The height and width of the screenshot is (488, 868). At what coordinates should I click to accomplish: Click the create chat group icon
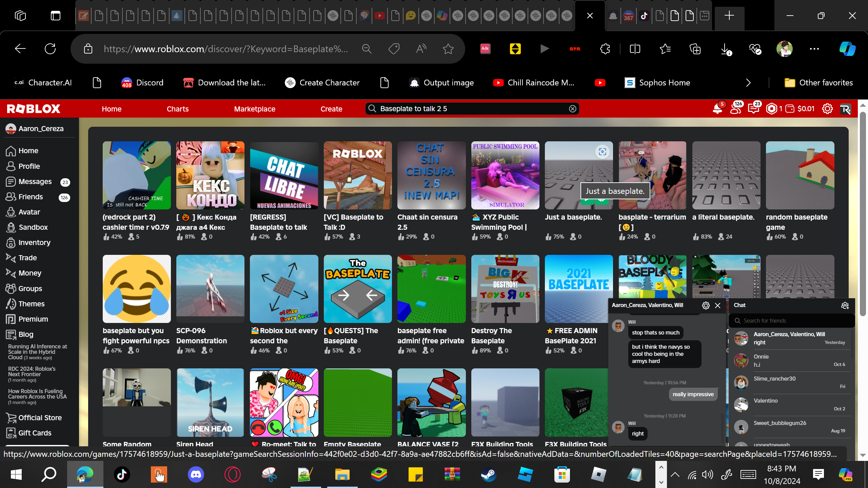[845, 305]
